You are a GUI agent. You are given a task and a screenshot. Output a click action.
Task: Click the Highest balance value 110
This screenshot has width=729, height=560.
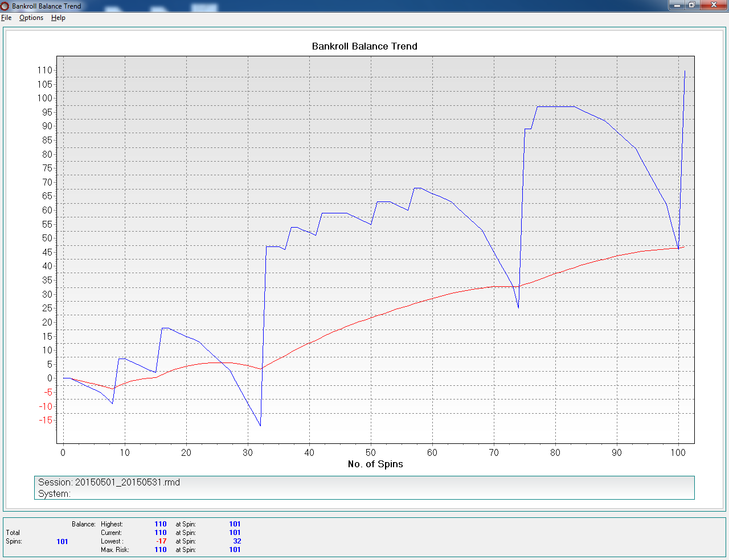click(161, 524)
